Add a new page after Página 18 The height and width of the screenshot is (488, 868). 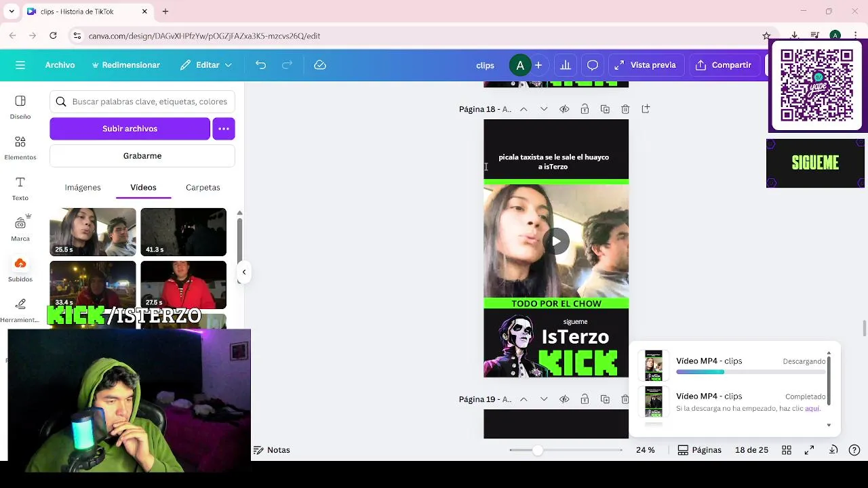click(x=646, y=109)
